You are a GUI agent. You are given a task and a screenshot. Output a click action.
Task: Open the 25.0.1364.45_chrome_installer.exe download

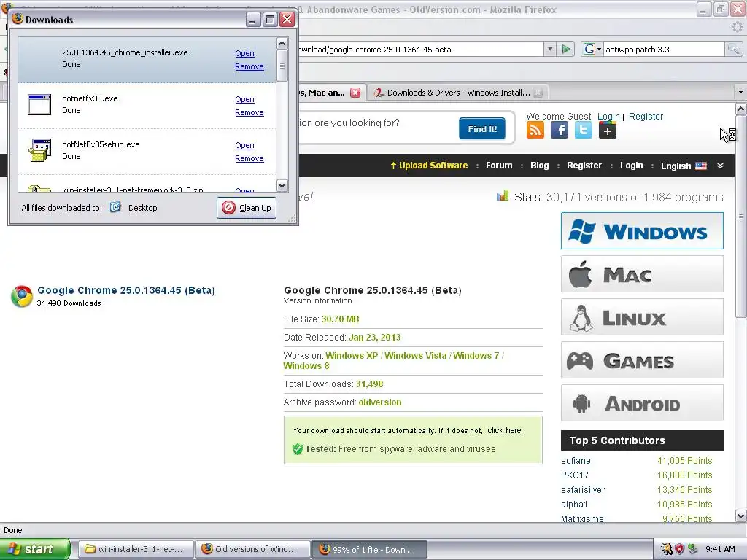(x=244, y=53)
